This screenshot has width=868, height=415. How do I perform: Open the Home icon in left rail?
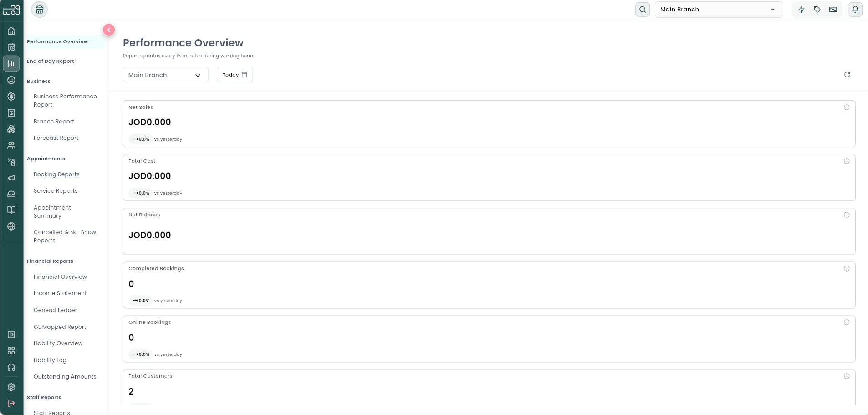click(11, 31)
